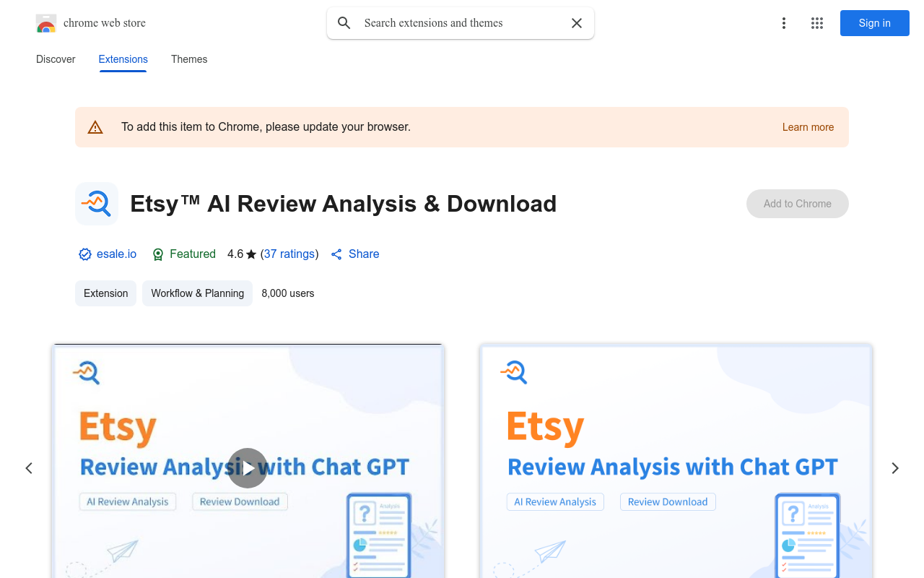Viewport: 924px width, 578px height.
Task: Open the Learn more link
Action: 808,127
